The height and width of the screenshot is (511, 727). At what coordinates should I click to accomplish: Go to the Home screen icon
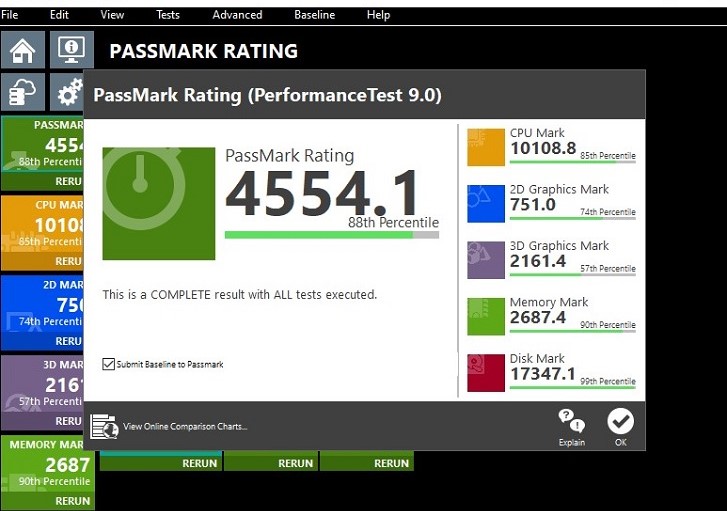pos(23,50)
